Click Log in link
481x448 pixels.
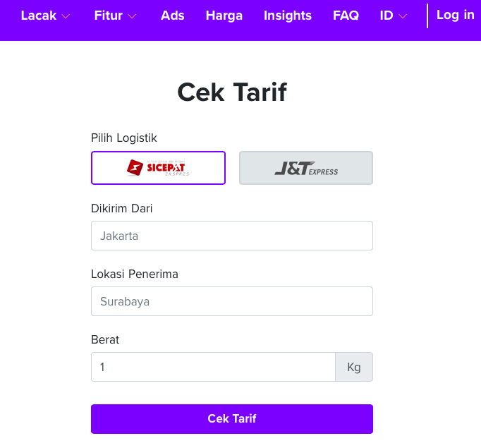(455, 15)
